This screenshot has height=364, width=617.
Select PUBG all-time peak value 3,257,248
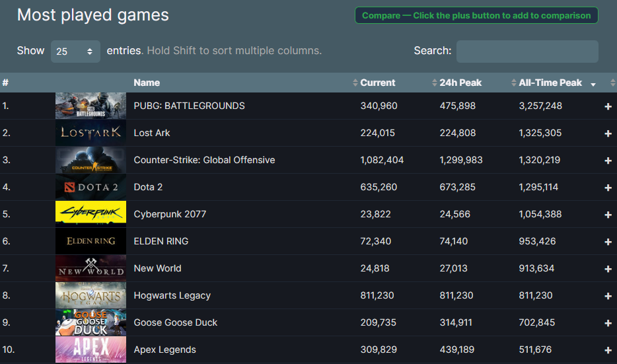[x=540, y=106]
